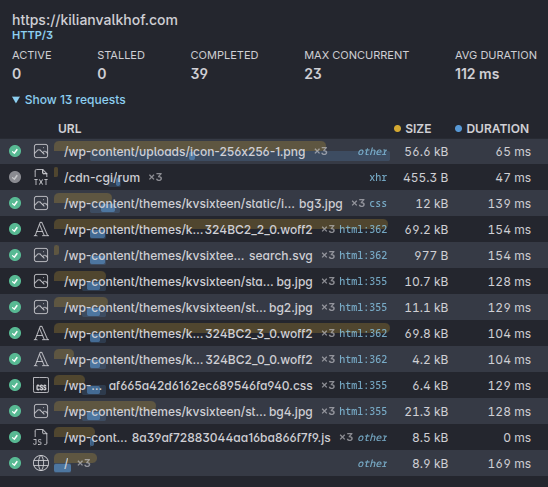Open the html:355 initiator link for bg4.jpg
This screenshot has height=487, width=548.
(x=363, y=411)
